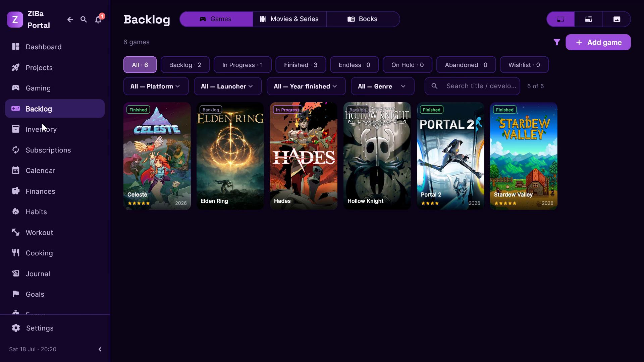The width and height of the screenshot is (644, 362).
Task: Click the Portal 2 four-star rating
Action: pyautogui.click(x=430, y=203)
